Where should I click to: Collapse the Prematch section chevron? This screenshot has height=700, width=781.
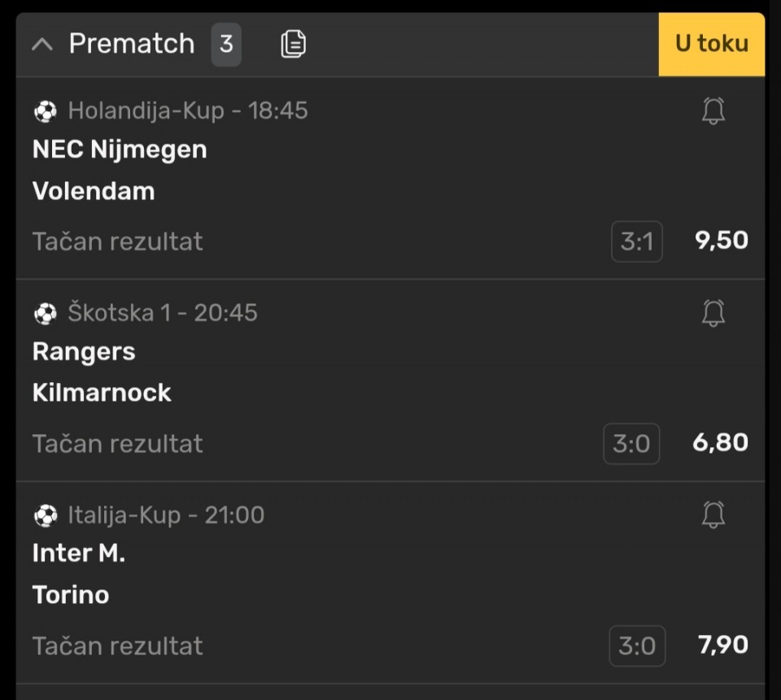[x=42, y=45]
